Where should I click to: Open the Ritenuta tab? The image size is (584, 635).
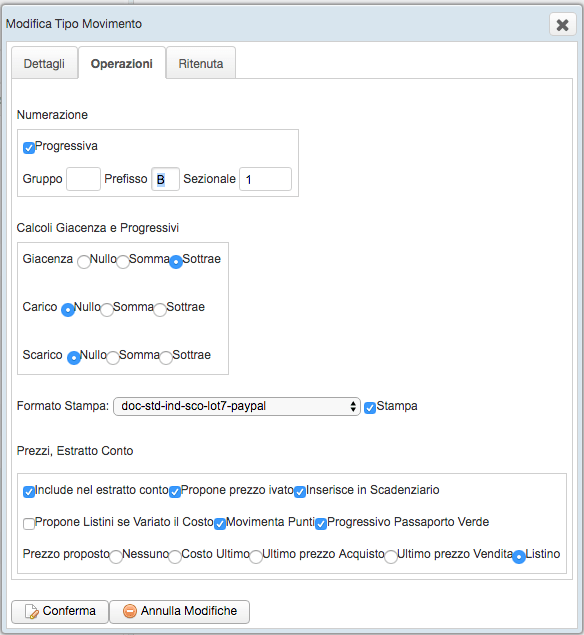click(x=201, y=63)
